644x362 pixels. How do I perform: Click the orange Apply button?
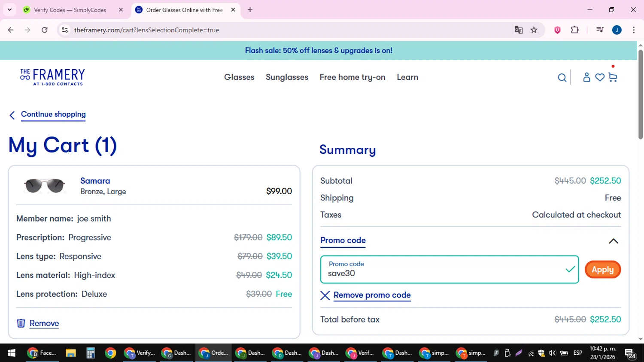[603, 270]
